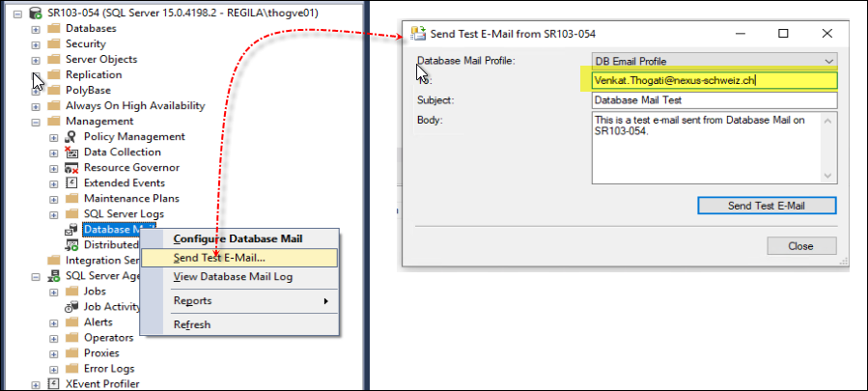Open the Reports submenu
The width and height of the screenshot is (868, 391).
(x=239, y=300)
